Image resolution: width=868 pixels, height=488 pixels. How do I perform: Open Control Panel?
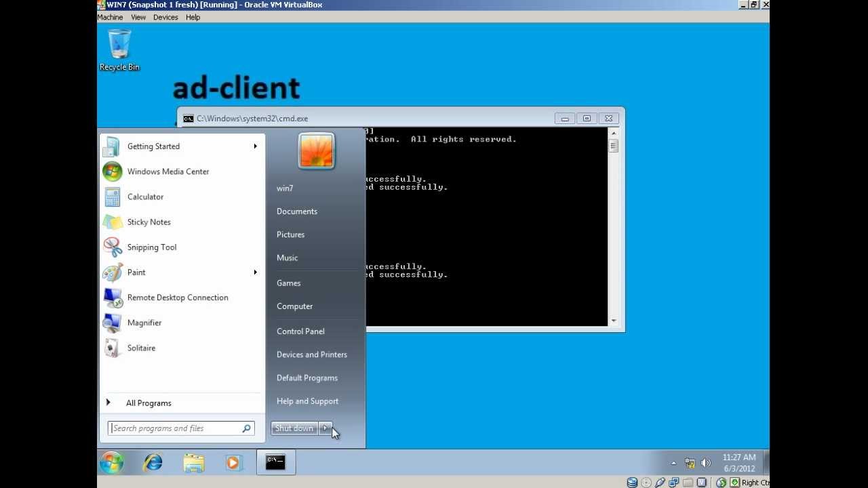click(300, 331)
